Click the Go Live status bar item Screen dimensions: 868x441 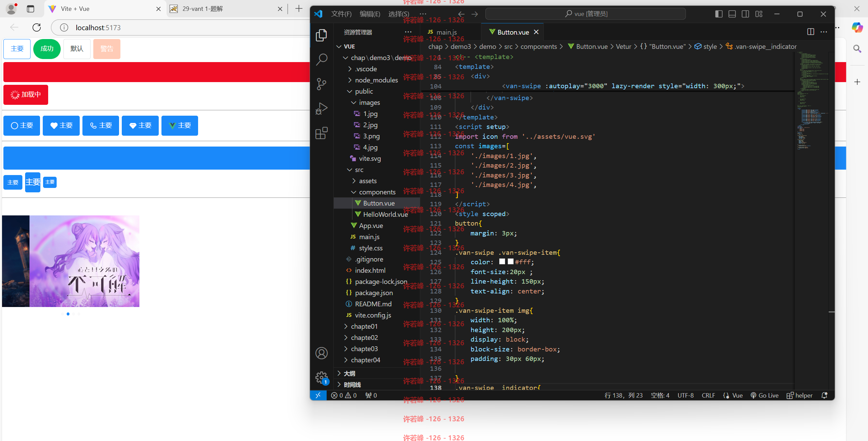pos(765,395)
